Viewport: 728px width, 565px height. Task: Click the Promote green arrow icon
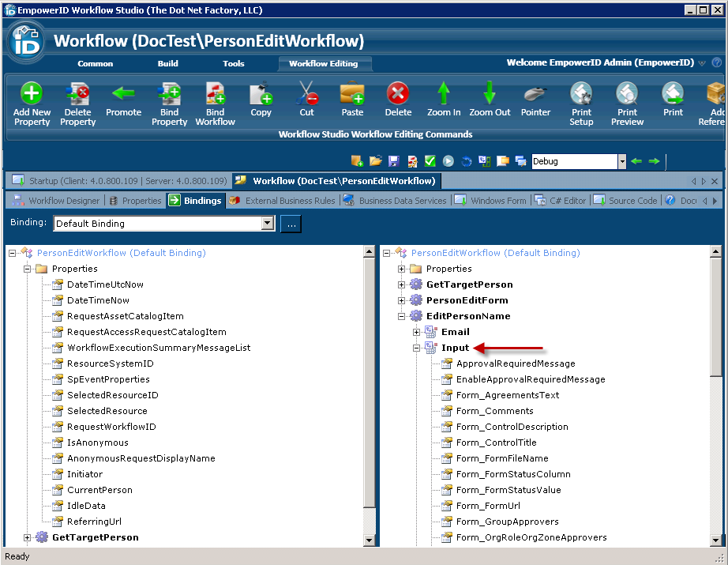123,95
